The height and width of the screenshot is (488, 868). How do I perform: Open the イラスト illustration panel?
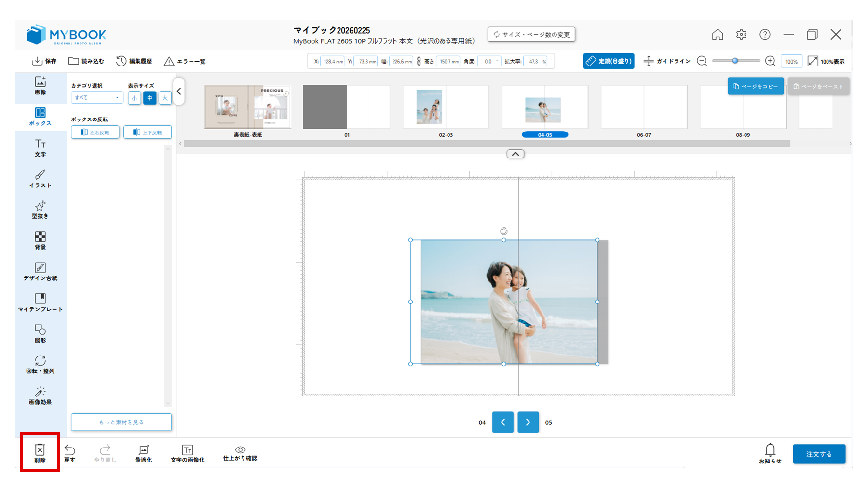41,179
